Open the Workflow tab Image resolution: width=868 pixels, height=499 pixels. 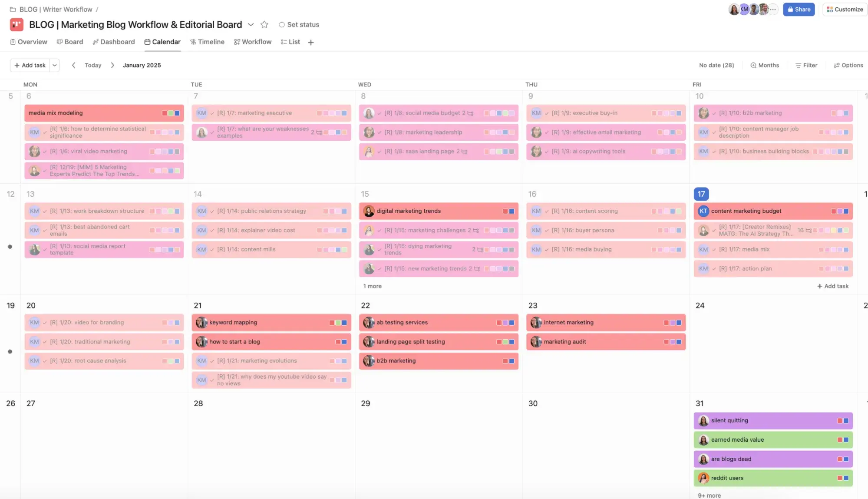(x=256, y=42)
